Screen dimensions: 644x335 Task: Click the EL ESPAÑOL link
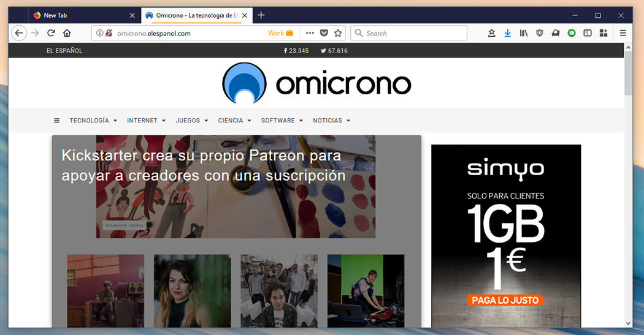click(x=64, y=51)
